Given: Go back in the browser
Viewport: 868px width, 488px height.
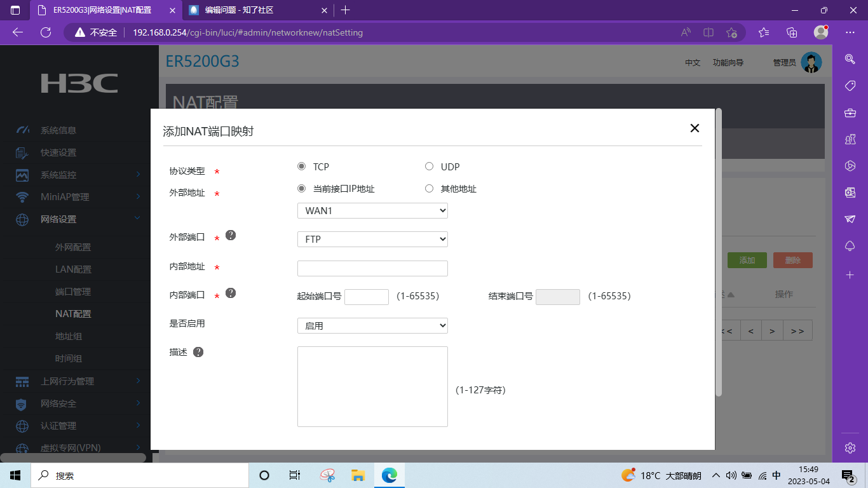Looking at the screenshot, I should click(x=17, y=32).
